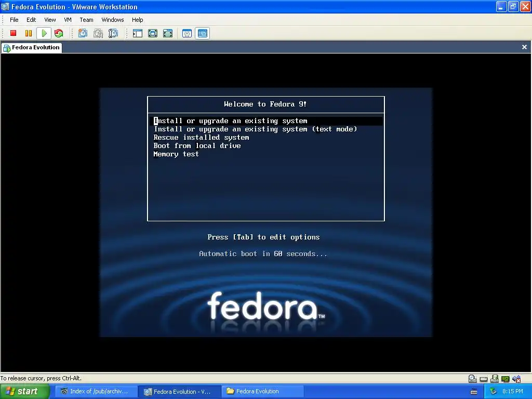Open the Help menu
The image size is (532, 399).
(137, 20)
